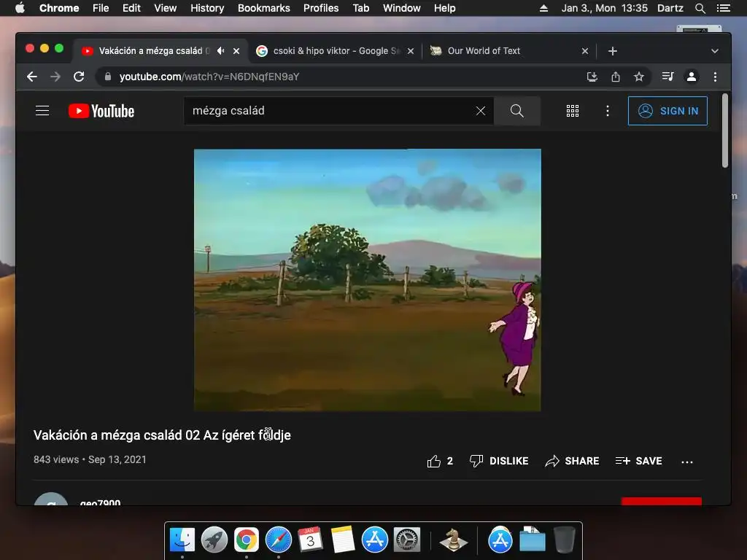Click the 843 views Sep 13, 2021 text

pyautogui.click(x=90, y=459)
